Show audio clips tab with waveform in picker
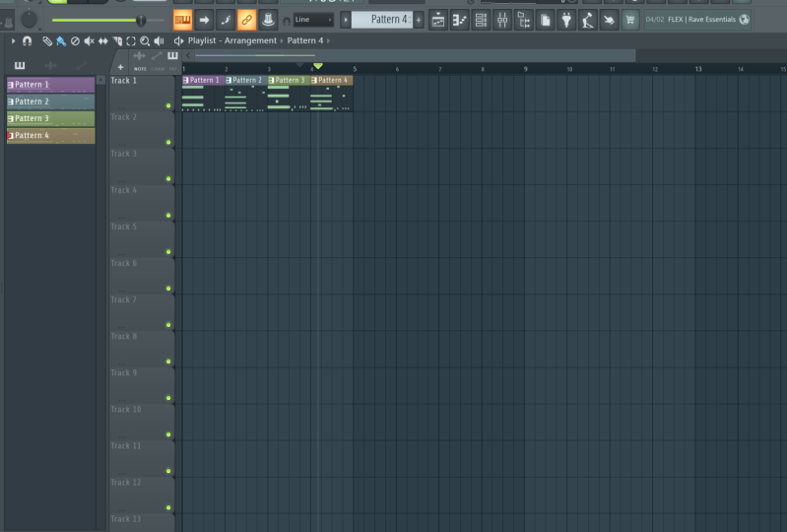This screenshot has width=787, height=532. pyautogui.click(x=50, y=65)
